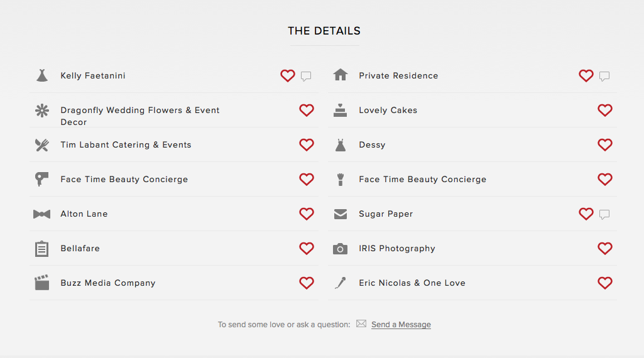Open comment bubble next to Sugar Paper
Screen dimensions: 644x358
tap(604, 214)
